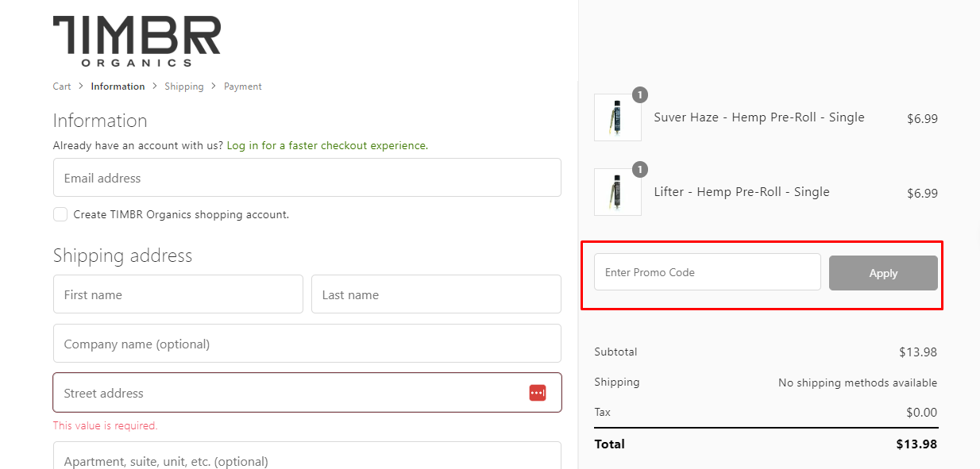Click the Subtotal amount $13.98

tap(918, 352)
